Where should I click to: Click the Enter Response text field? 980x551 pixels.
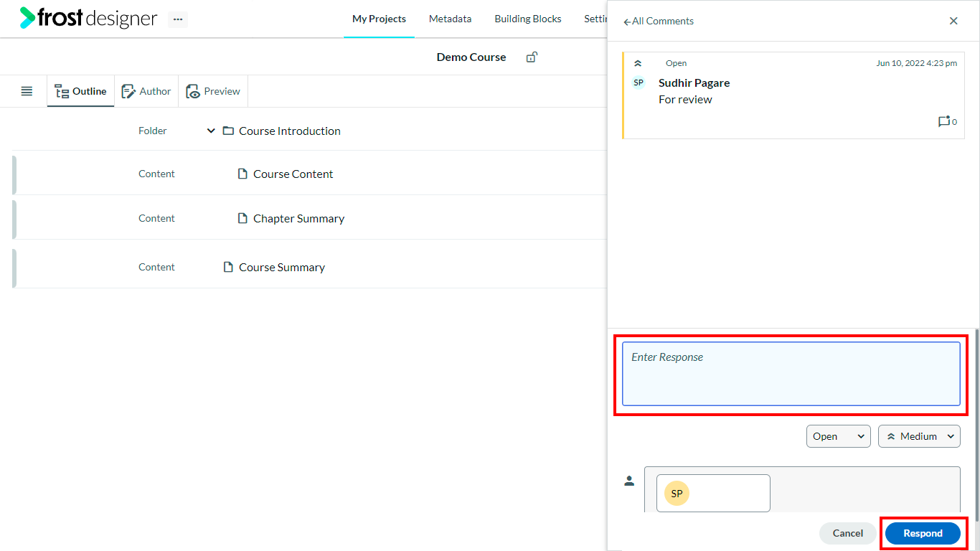click(x=791, y=374)
